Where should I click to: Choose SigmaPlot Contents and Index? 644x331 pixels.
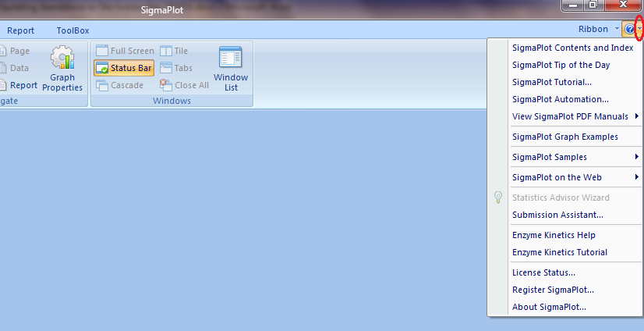[571, 48]
